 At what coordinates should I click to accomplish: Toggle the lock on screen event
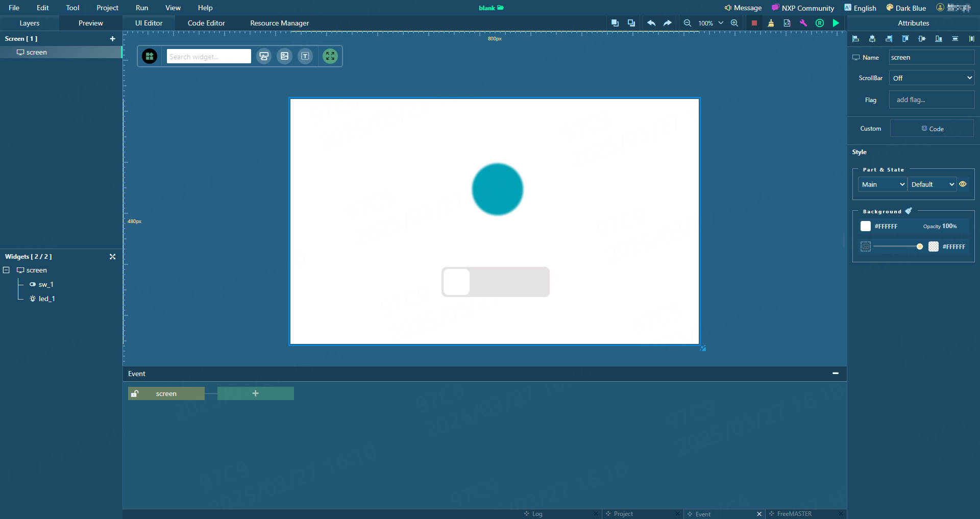tap(135, 393)
